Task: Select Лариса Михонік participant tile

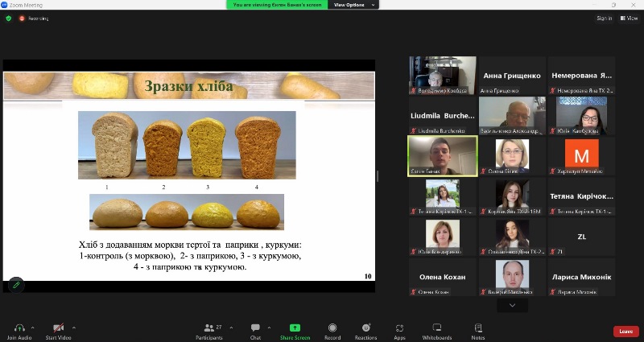Action: pos(581,277)
